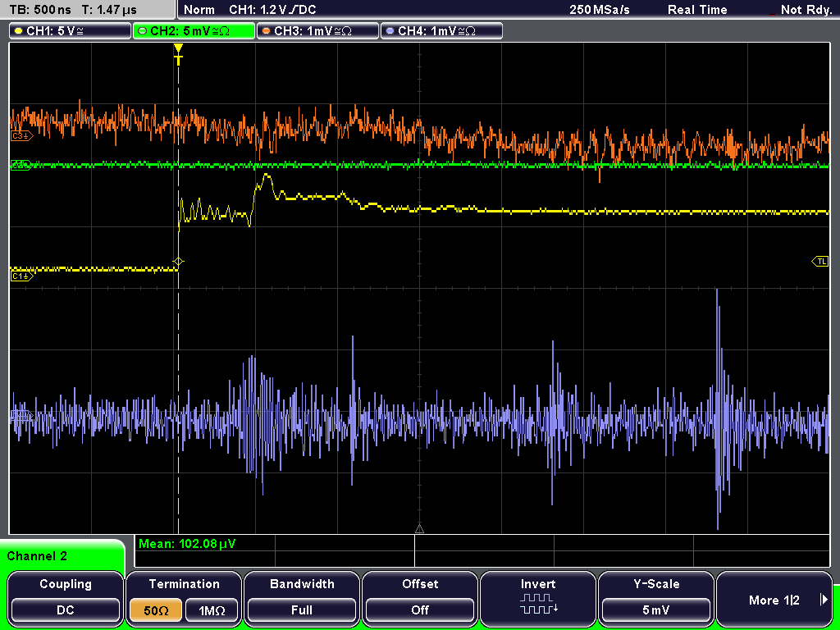The image size is (840, 630).
Task: Click the yellow trigger position marker T
Action: (x=178, y=54)
